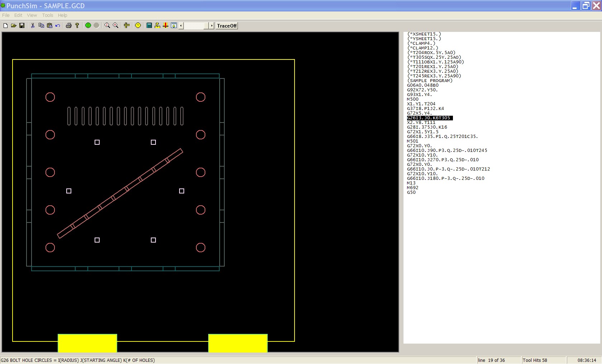This screenshot has width=602, height=364.
Task: Print the program using the printer icon
Action: [x=68, y=25]
